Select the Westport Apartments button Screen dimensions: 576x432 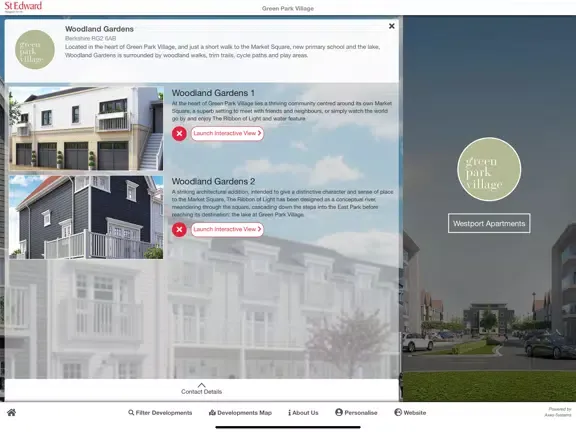pyautogui.click(x=489, y=223)
